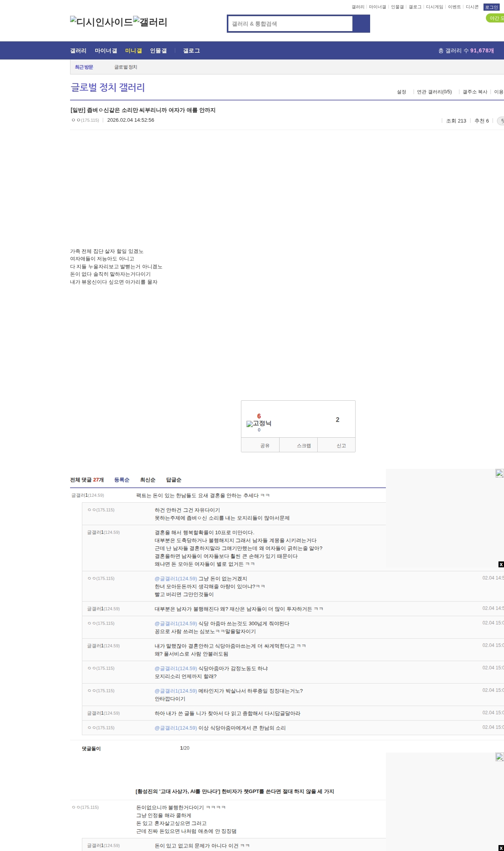Click the 갤러리 logo next to DCInside
Image resolution: width=504 pixels, height=851 pixels.
150,22
